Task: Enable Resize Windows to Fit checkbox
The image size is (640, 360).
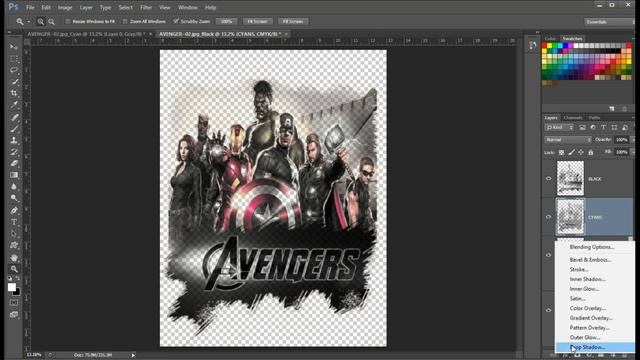Action: 68,21
